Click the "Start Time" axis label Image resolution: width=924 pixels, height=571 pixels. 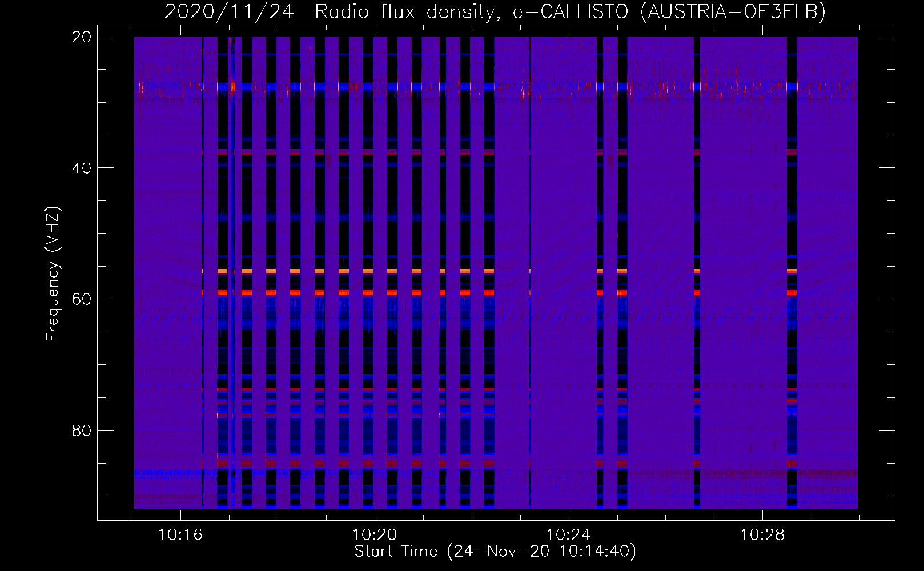[x=495, y=552]
